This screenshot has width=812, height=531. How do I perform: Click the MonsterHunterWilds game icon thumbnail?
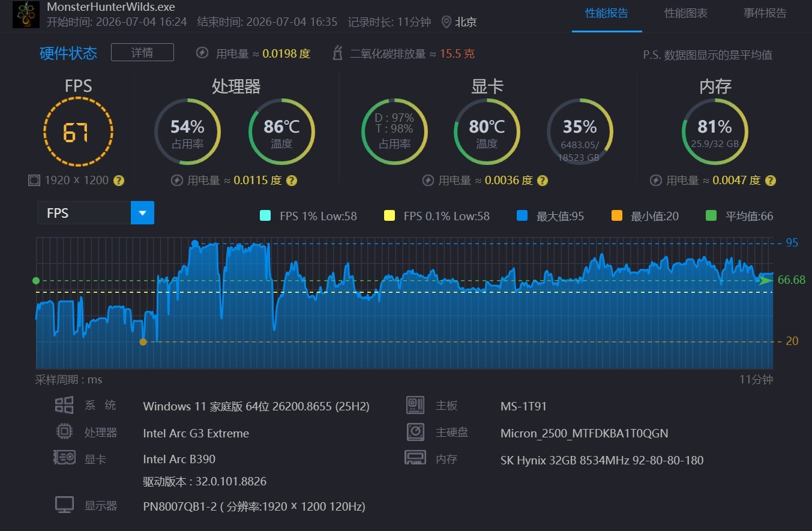click(26, 14)
